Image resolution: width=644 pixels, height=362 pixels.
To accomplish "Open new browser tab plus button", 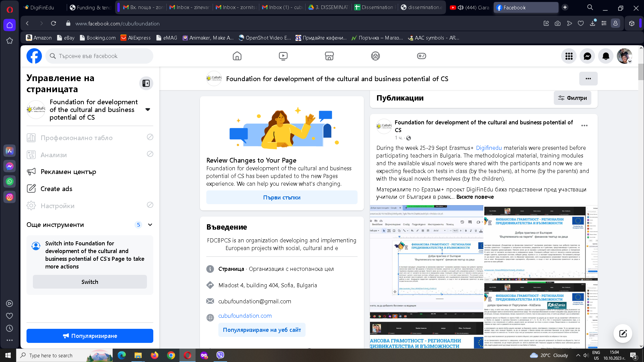I will click(565, 7).
